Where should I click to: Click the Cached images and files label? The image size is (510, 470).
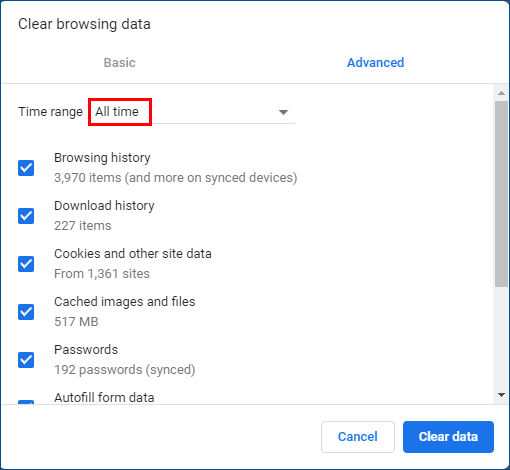[x=125, y=302]
